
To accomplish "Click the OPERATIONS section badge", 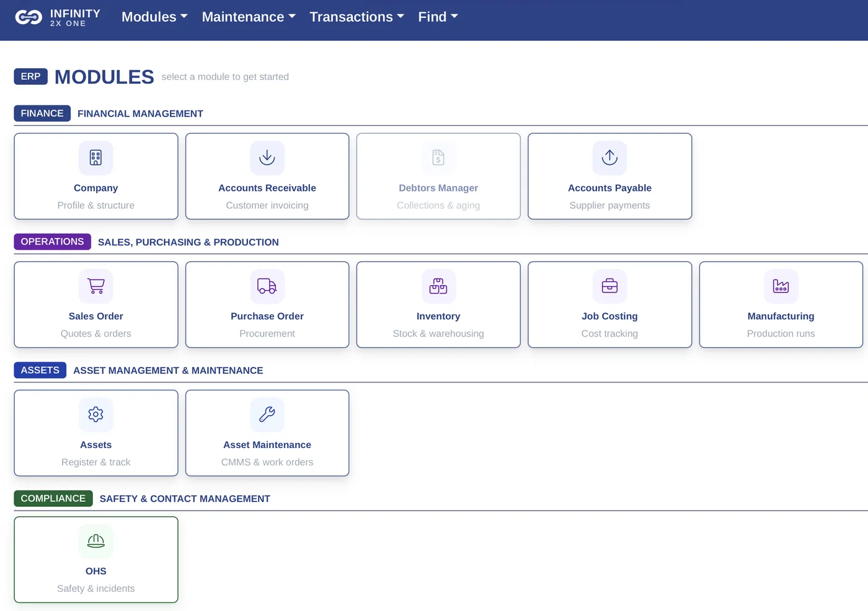I will point(52,242).
